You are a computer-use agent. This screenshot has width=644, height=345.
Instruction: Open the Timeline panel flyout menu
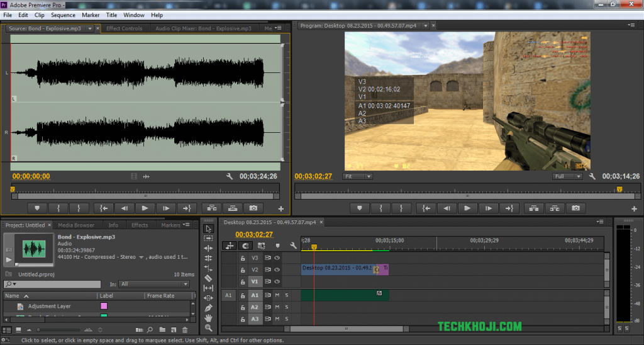pyautogui.click(x=600, y=222)
